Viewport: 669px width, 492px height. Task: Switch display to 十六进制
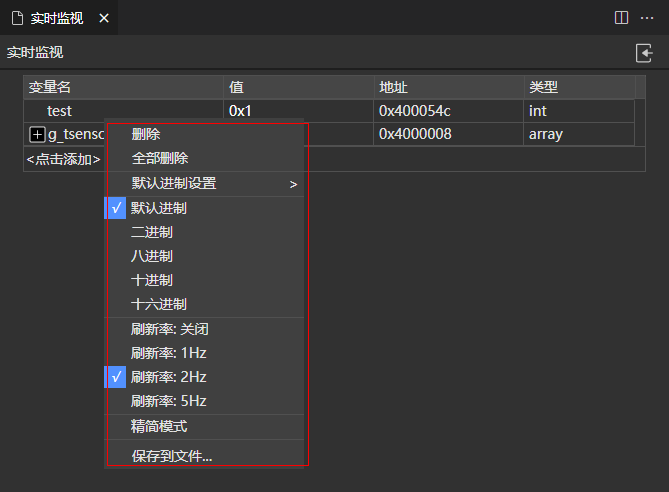[x=159, y=304]
